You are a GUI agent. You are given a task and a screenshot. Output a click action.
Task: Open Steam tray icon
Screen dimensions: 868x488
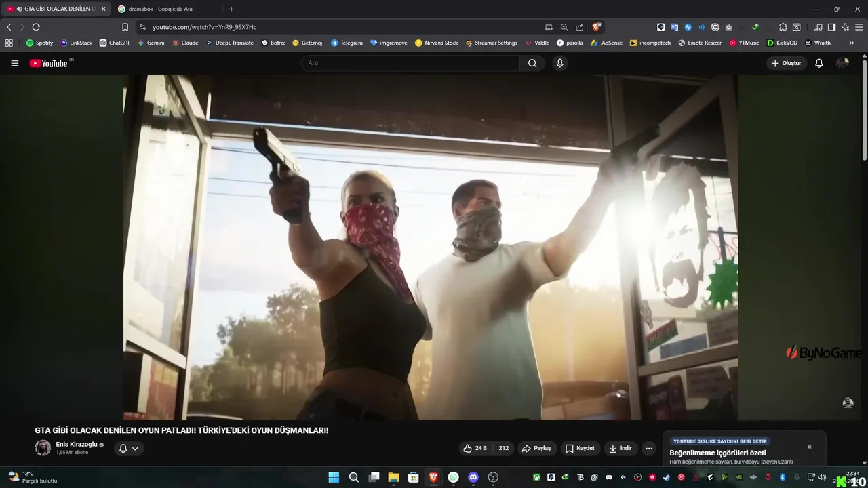coord(667,477)
